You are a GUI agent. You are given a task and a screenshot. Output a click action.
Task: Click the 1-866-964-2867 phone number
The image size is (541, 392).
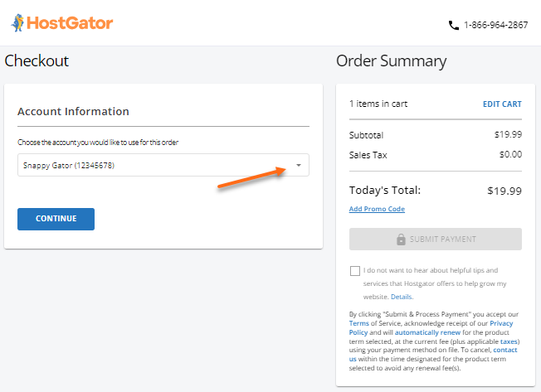[495, 25]
